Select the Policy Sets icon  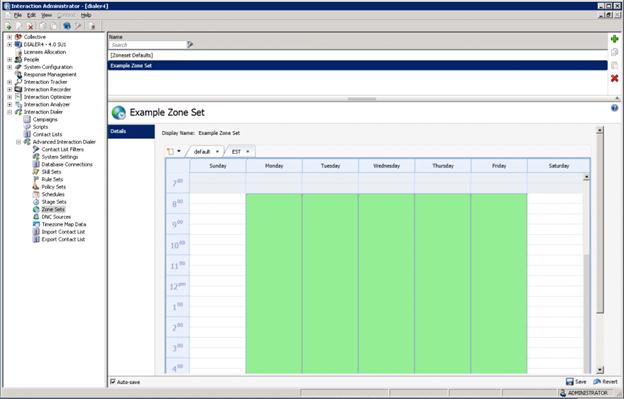pos(36,187)
